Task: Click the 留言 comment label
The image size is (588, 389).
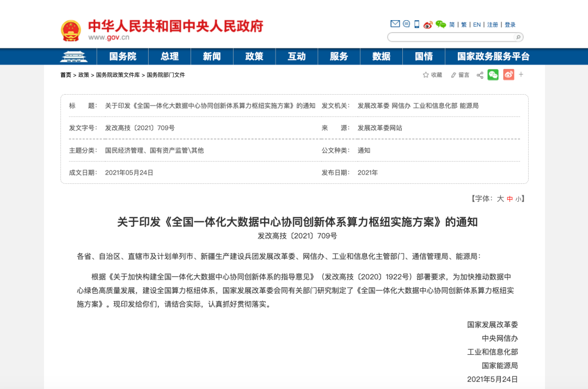Action: tap(464, 75)
